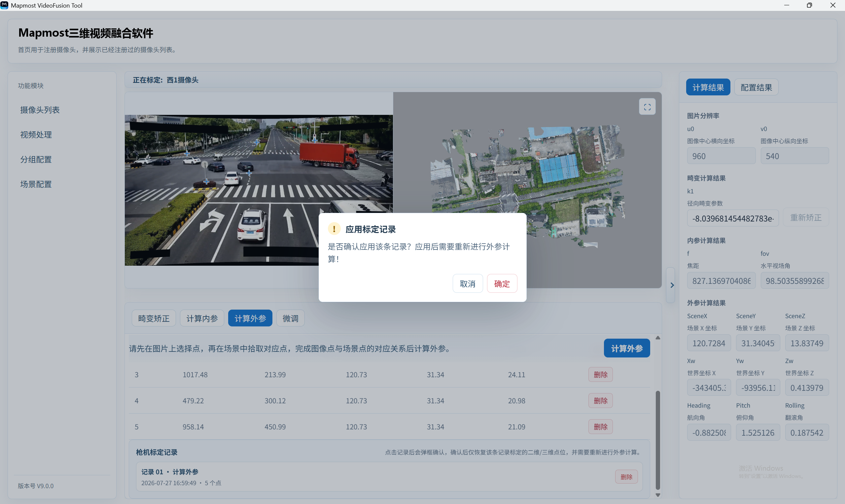Click the cross marker near flower bed
Image resolution: width=845 pixels, height=504 pixels.
coord(206,182)
